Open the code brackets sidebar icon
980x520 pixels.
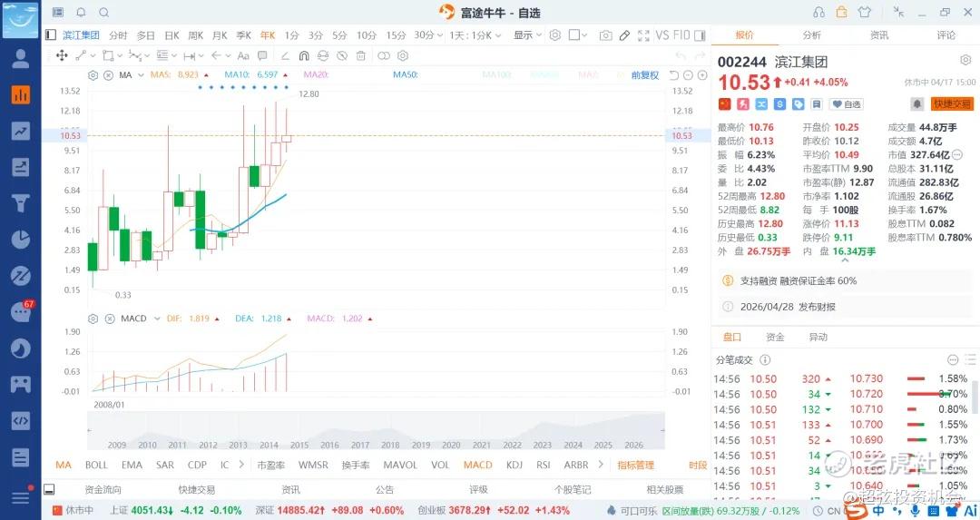click(21, 420)
